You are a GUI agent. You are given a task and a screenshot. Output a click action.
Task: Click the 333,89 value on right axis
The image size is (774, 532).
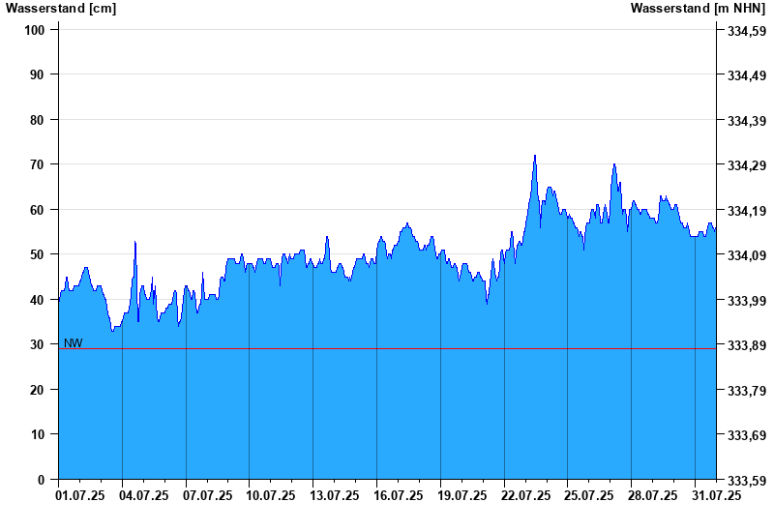(747, 345)
